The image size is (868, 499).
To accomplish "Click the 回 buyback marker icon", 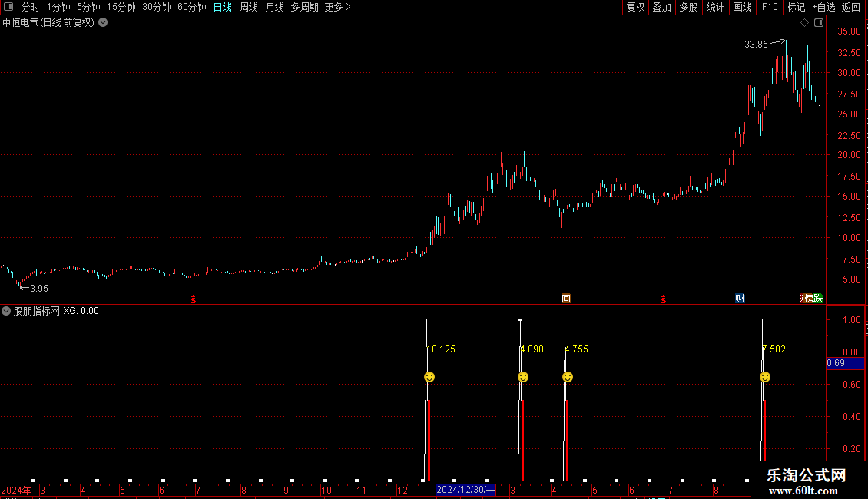I will coord(566,299).
